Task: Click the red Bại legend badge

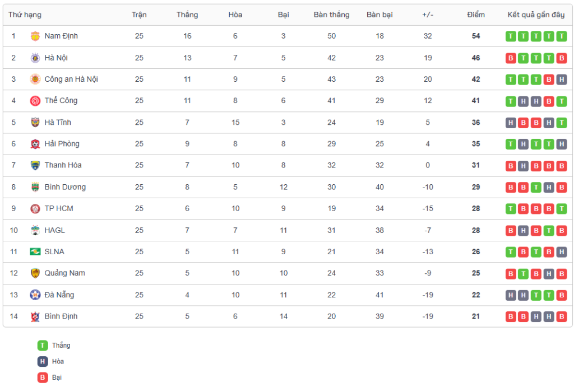Action: click(x=43, y=377)
